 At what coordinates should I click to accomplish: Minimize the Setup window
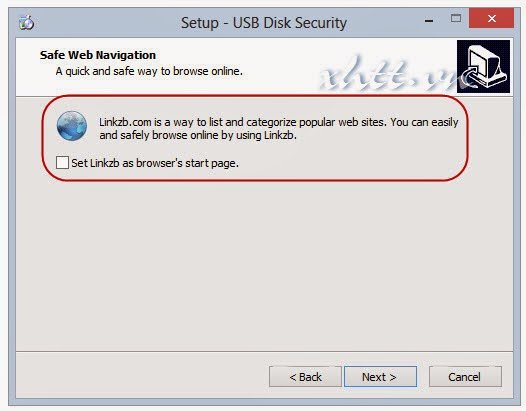429,21
